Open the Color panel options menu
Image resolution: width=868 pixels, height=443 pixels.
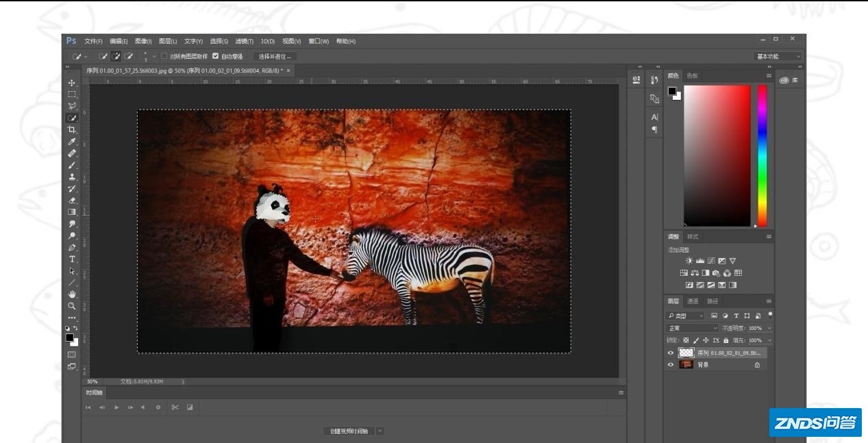click(769, 75)
